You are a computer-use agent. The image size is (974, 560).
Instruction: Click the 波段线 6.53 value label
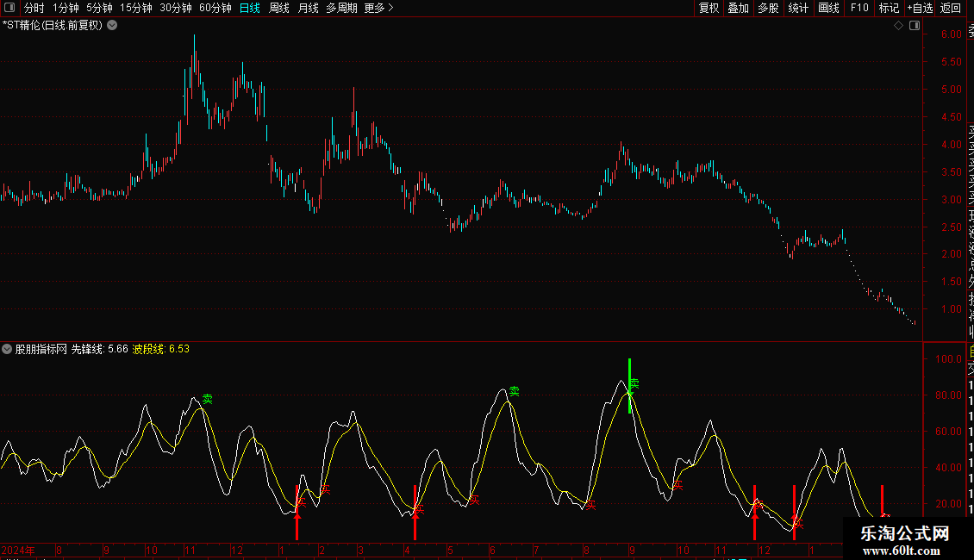(161, 349)
